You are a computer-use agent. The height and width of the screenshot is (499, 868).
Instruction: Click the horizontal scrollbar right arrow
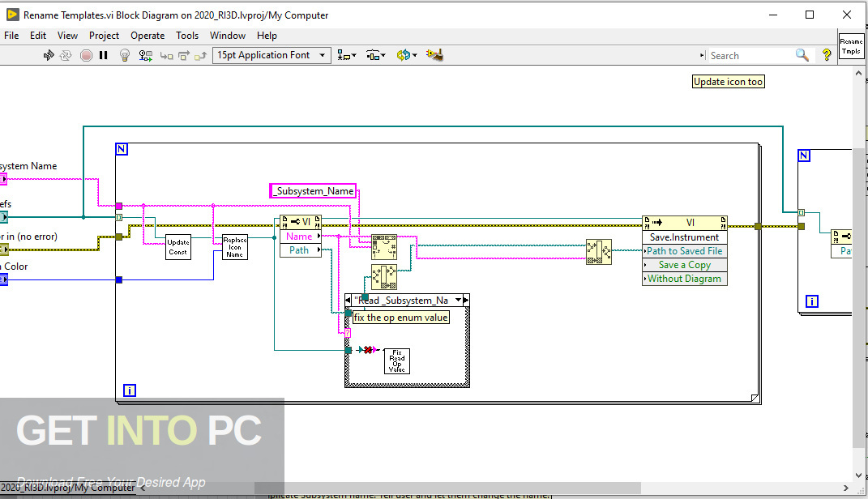pyautogui.click(x=845, y=488)
